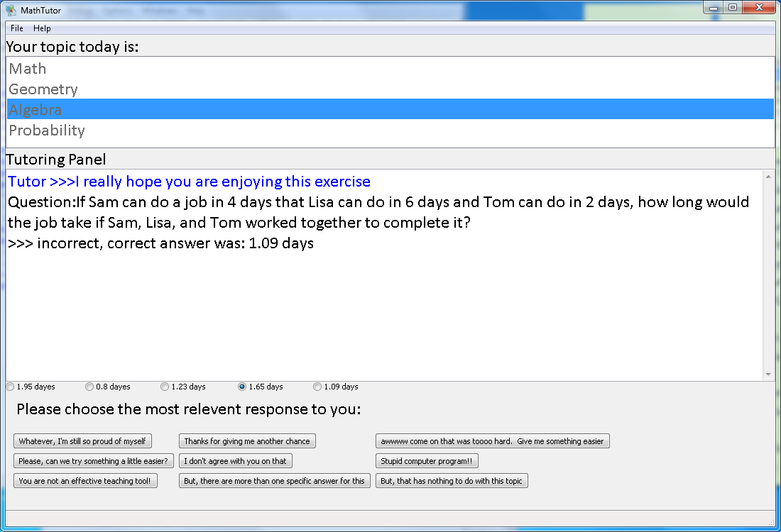
Task: Click 'awwww come on that was toooo hard' button
Action: [x=493, y=441]
